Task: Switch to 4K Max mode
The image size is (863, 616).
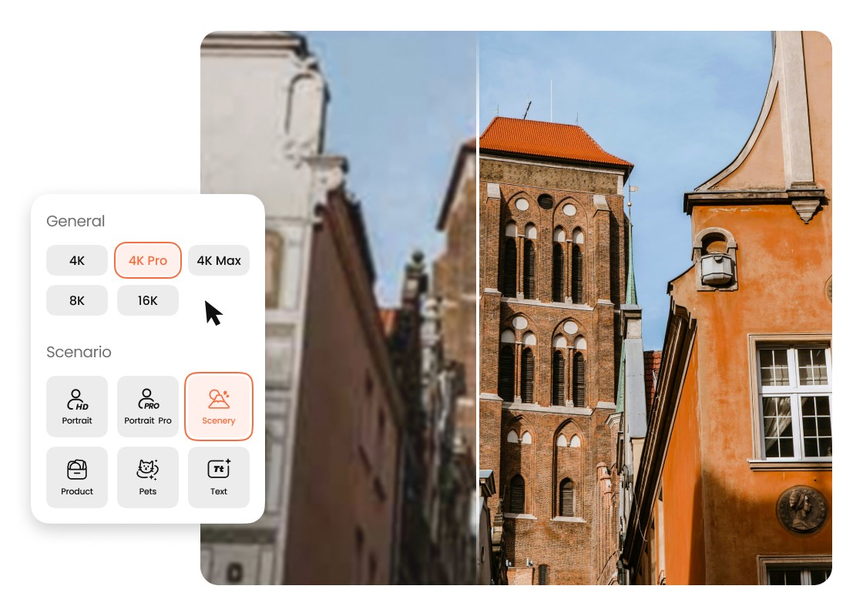Action: pyautogui.click(x=219, y=260)
